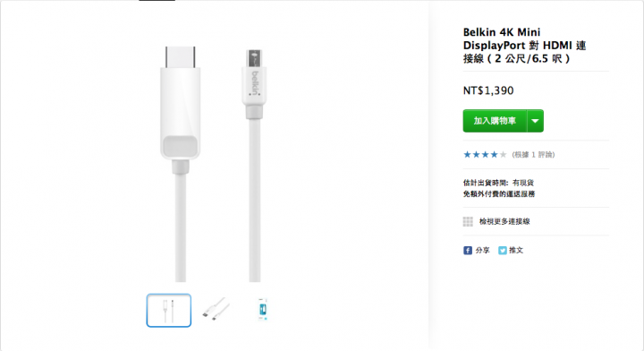Select the first thumbnail showing both connectors
Screen dimensions: 644x351
(169, 311)
